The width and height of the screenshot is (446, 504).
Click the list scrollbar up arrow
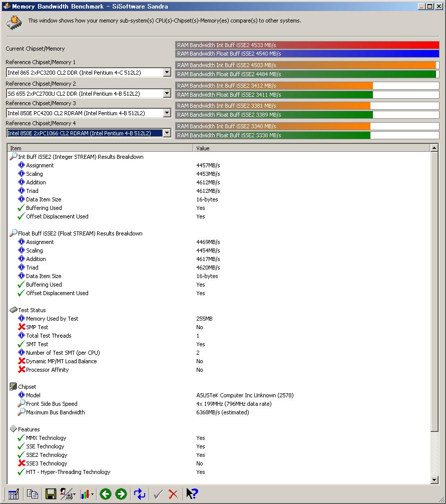(x=434, y=148)
